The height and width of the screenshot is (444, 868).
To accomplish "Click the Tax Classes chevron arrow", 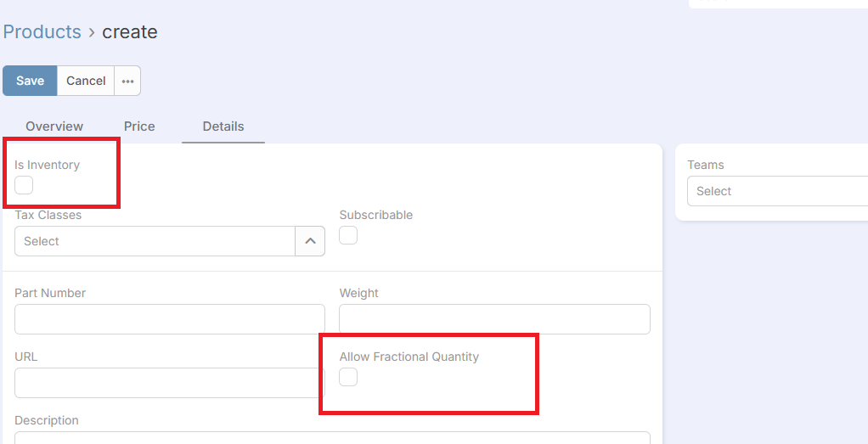I will [x=310, y=241].
